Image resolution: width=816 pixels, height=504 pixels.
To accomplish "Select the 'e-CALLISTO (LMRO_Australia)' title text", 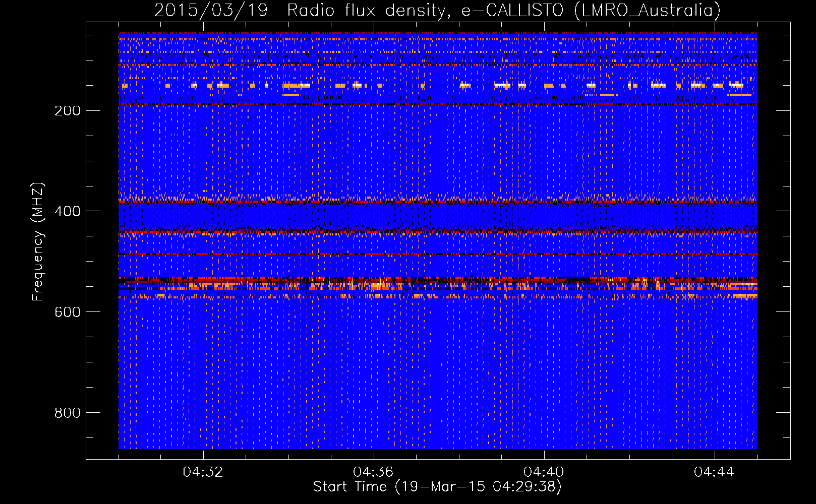I will (x=592, y=10).
